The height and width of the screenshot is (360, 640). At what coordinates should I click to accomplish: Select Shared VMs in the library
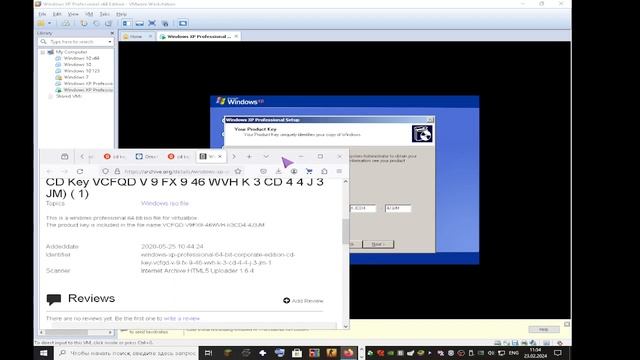pos(69,96)
